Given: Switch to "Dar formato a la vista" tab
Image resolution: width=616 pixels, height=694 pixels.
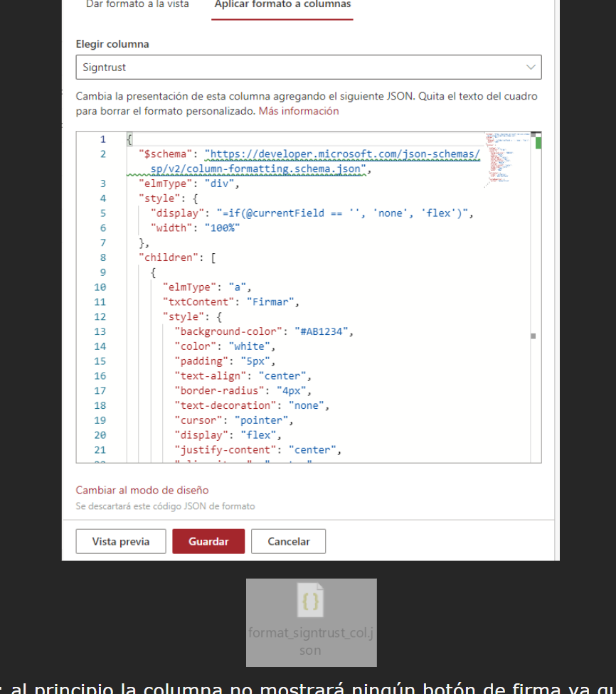Looking at the screenshot, I should [x=137, y=5].
